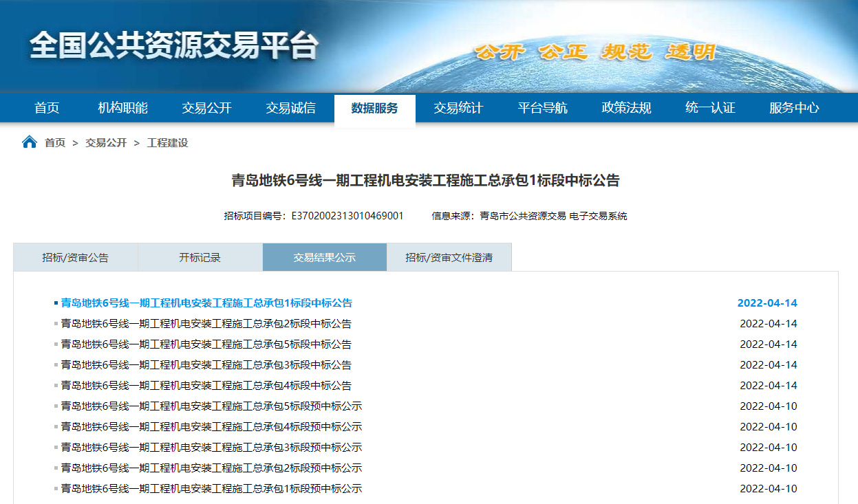Image resolution: width=858 pixels, height=504 pixels.
Task: Navigate to 交易统计 menu item
Action: point(458,108)
